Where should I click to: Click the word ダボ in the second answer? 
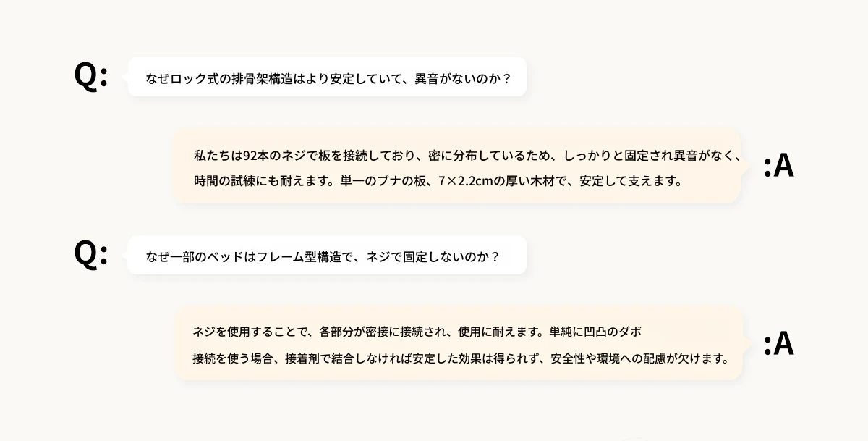coord(629,332)
